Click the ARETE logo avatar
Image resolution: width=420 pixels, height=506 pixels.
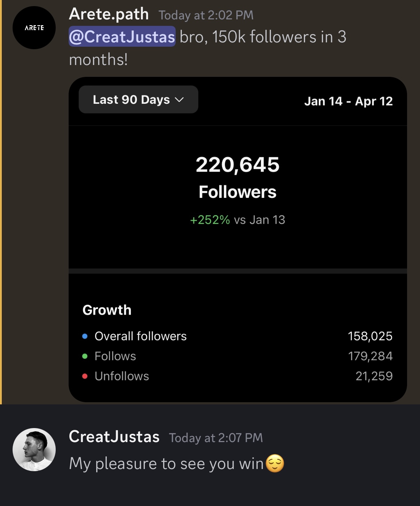34,28
